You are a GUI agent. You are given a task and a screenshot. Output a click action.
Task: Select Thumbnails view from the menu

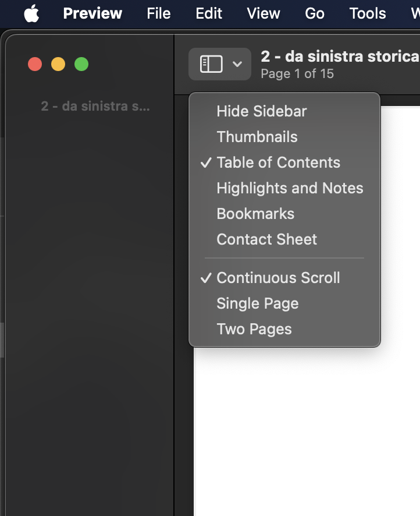tap(257, 136)
